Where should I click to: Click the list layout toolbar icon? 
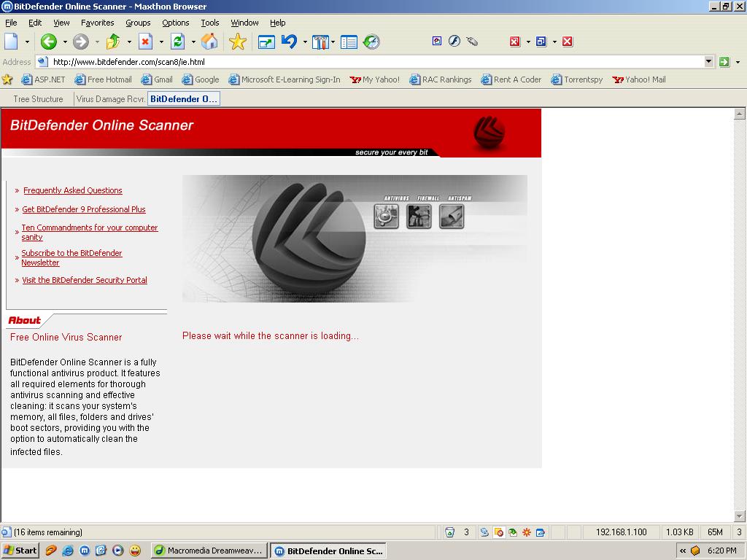pos(349,42)
